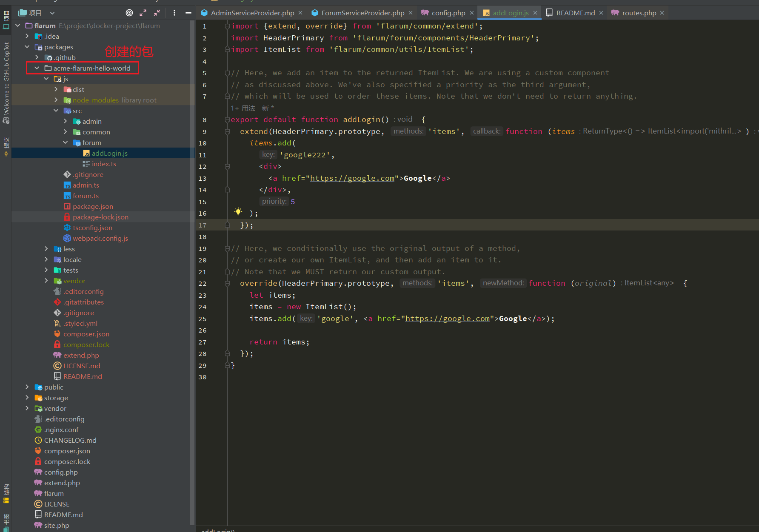The width and height of the screenshot is (759, 532).
Task: Click the Select Opened File target icon
Action: [x=129, y=13]
